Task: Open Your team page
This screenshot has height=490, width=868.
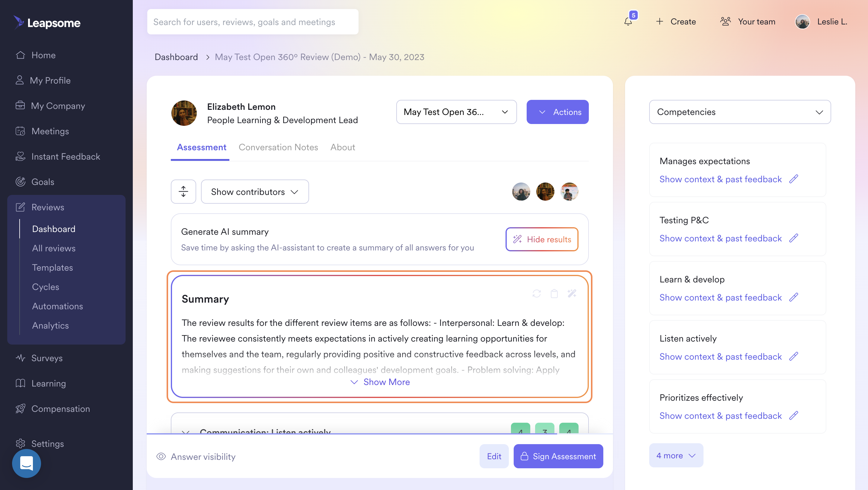Action: pyautogui.click(x=748, y=21)
